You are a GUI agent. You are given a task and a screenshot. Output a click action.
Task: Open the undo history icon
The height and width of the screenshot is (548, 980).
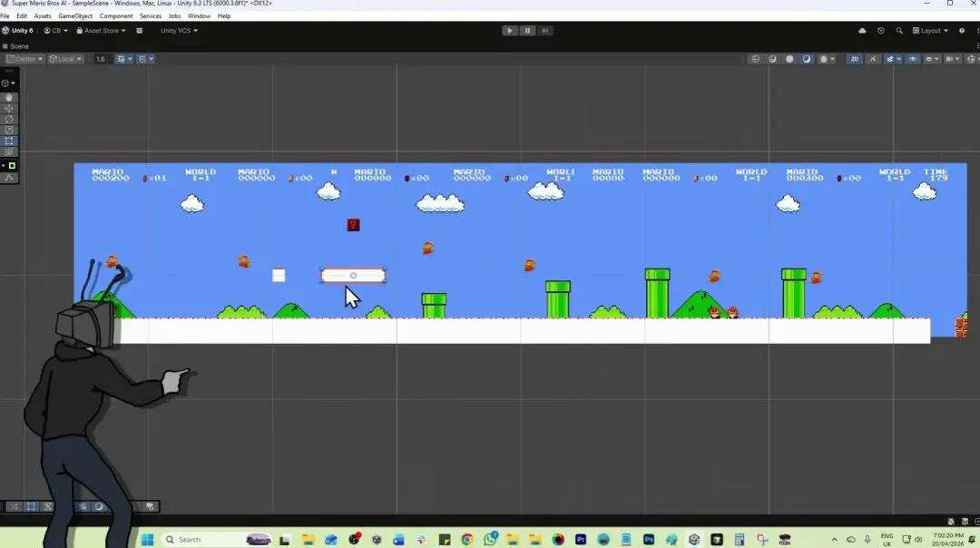[x=880, y=31]
